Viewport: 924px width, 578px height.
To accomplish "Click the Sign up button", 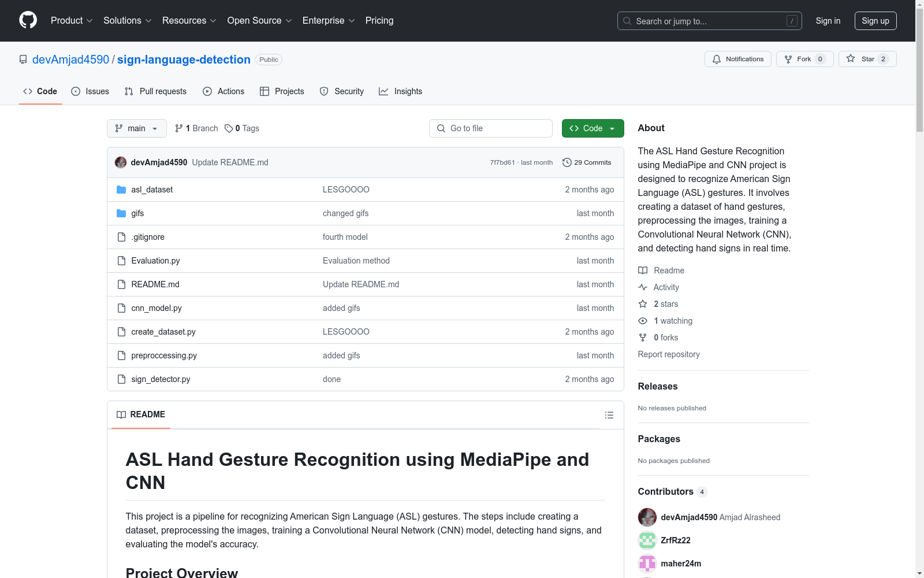I will [875, 21].
